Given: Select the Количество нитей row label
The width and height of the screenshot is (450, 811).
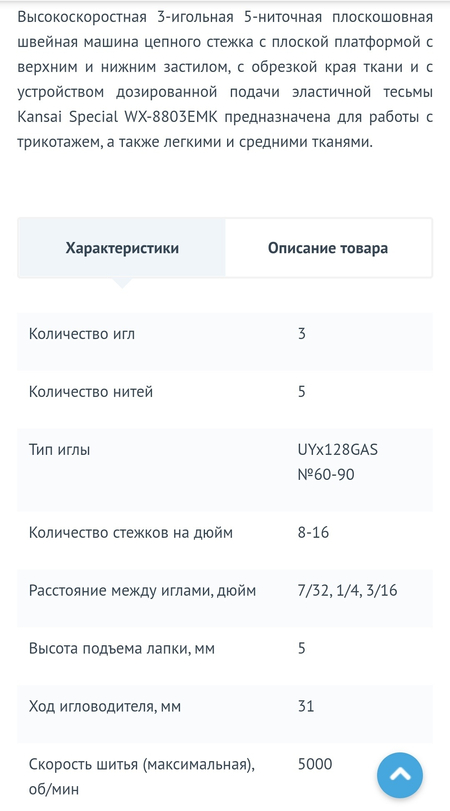Looking at the screenshot, I should point(91,392).
